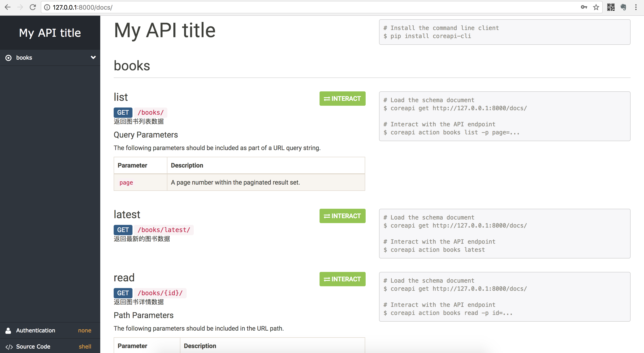This screenshot has height=353, width=644.
Task: Click the circular target icon next to books
Action: pyautogui.click(x=9, y=57)
